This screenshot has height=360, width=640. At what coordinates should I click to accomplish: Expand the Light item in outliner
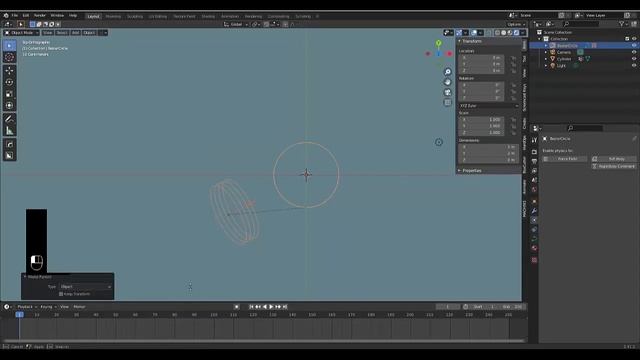point(546,65)
